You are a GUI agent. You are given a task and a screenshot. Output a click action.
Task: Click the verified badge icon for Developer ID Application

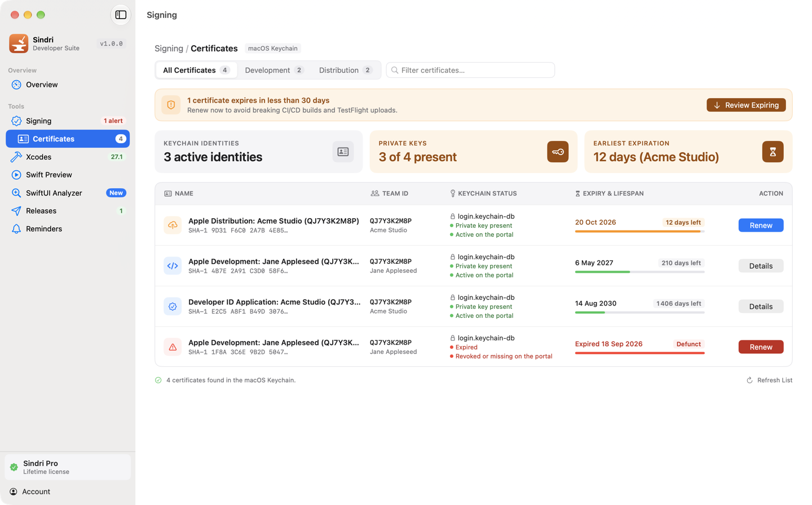tap(173, 306)
